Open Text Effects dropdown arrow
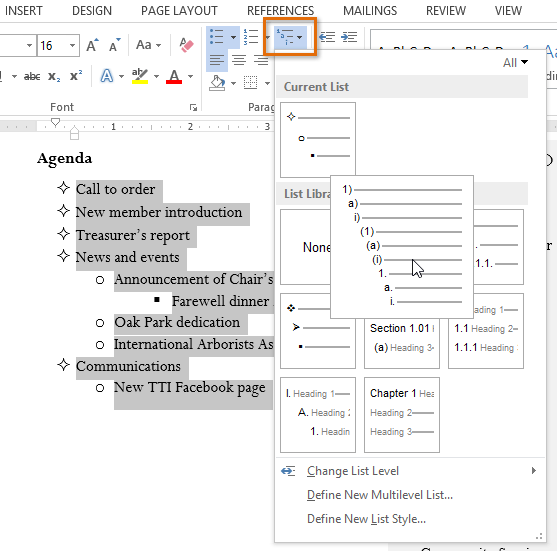557x551 pixels. [121, 76]
